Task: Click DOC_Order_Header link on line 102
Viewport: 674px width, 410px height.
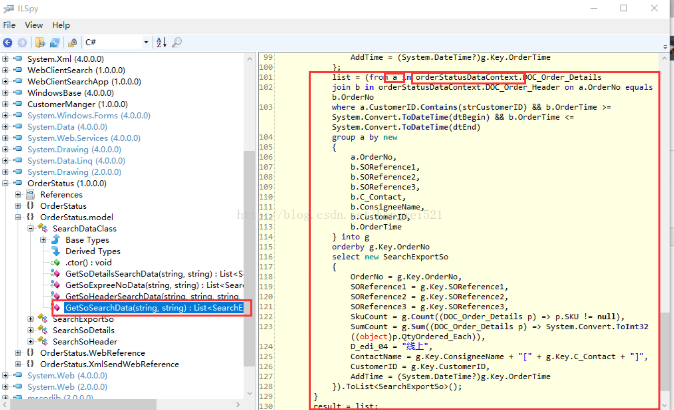Action: [523, 87]
